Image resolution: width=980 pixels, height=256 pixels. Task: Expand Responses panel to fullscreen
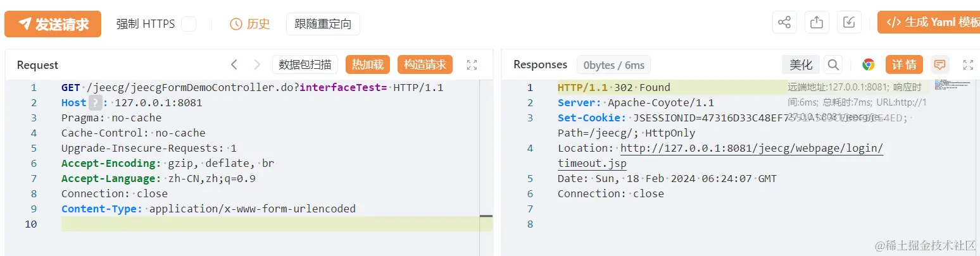[968, 64]
